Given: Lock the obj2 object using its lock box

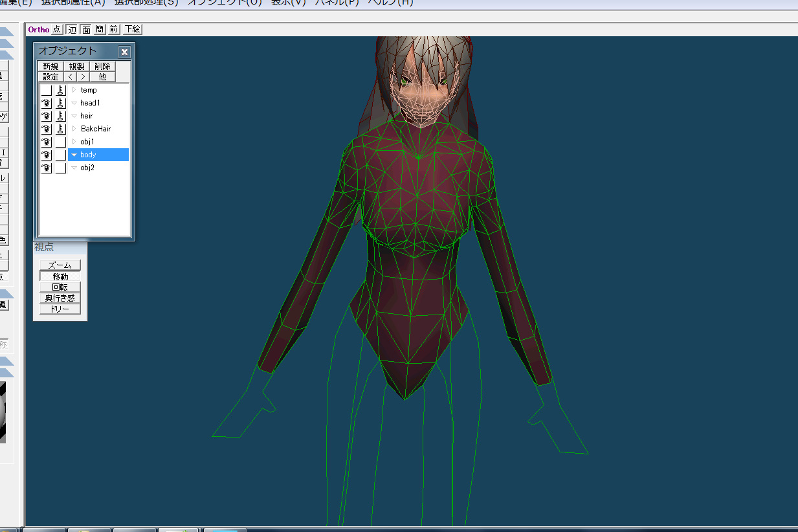Looking at the screenshot, I should [60, 168].
